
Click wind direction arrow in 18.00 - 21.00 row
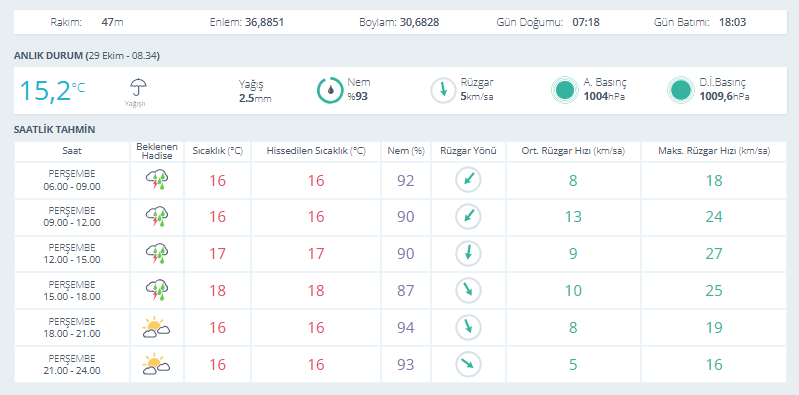point(468,327)
